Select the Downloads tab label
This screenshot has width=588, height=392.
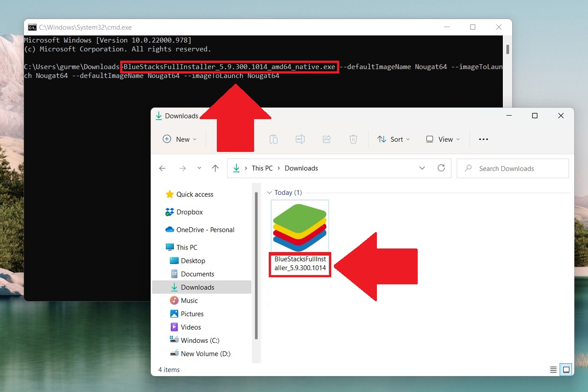click(x=181, y=116)
